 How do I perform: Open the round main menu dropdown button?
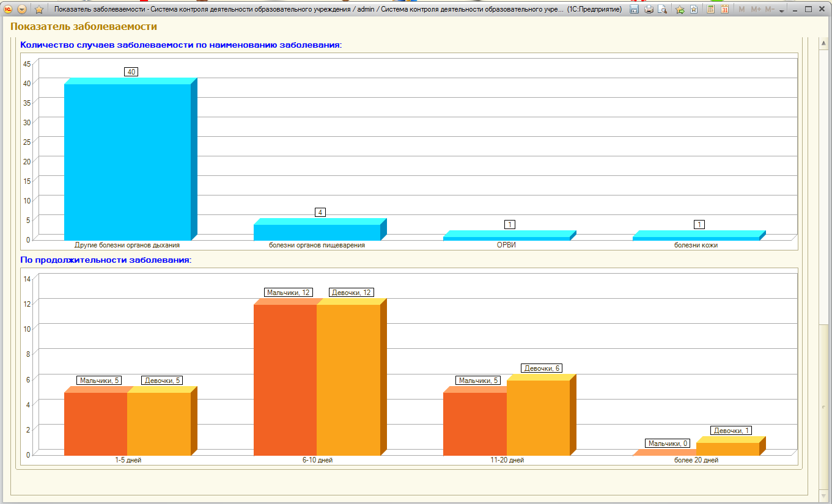pos(22,9)
